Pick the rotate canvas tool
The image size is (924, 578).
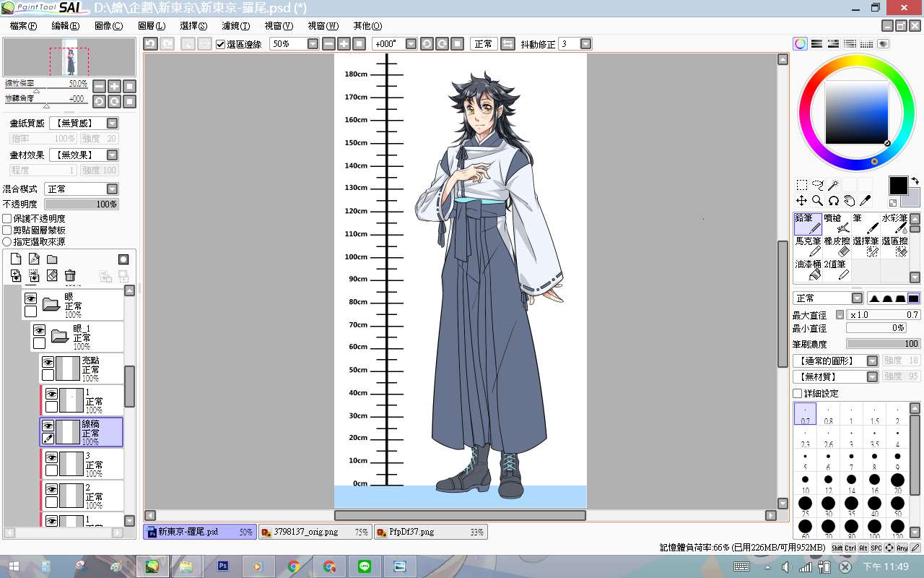tap(834, 200)
